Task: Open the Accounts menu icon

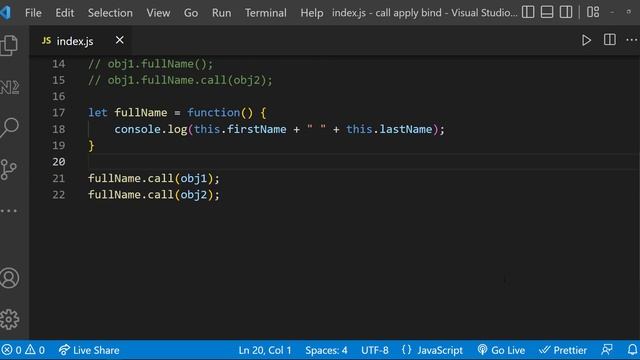Action: coord(9,278)
